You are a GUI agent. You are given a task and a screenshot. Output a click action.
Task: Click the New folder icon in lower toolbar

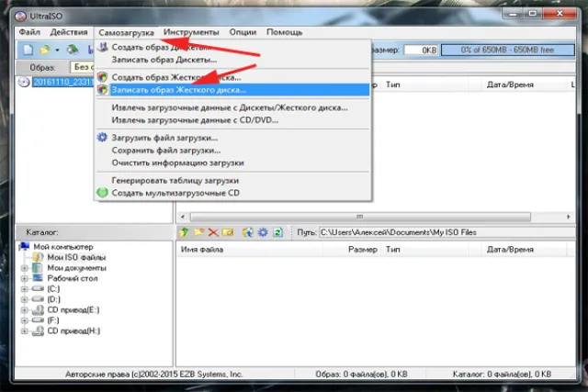coord(198,232)
